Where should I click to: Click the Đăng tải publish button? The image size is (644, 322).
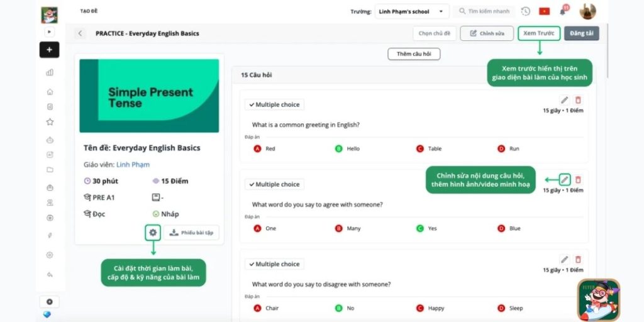coord(581,33)
